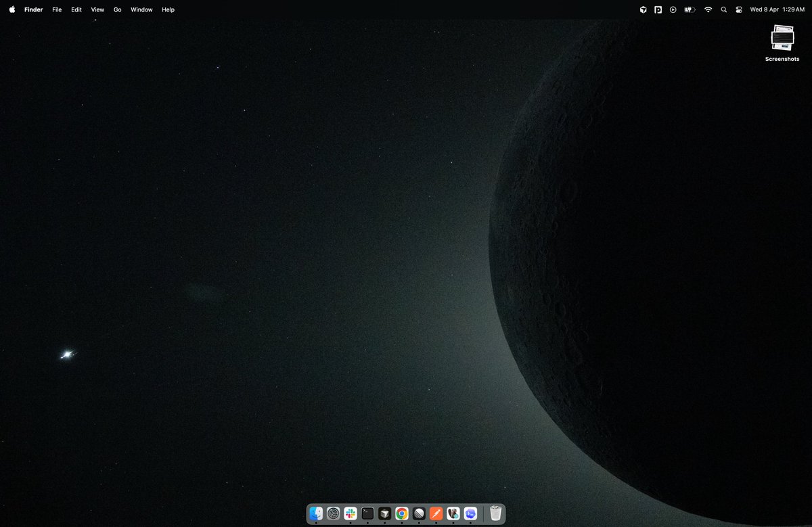Open the Trash in the Dock
812x527 pixels.
point(495,513)
